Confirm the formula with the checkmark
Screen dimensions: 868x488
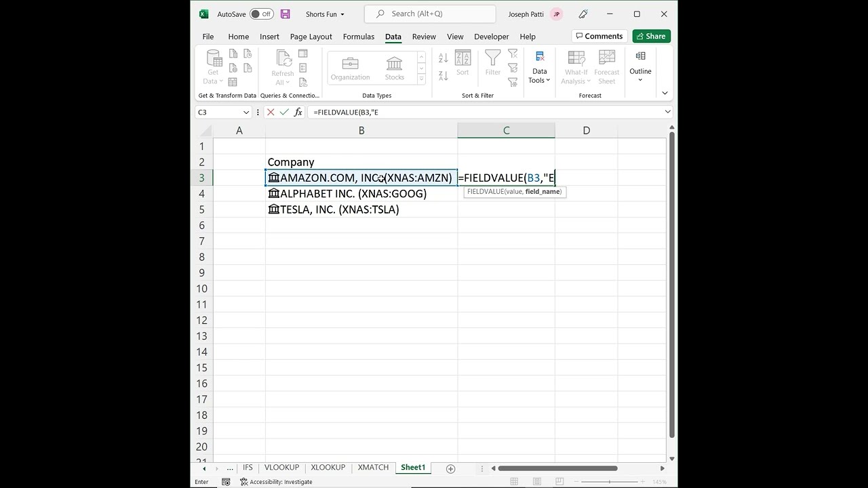click(284, 112)
